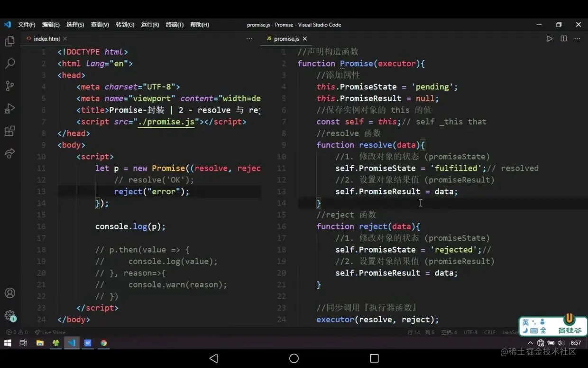Open the Extensions view

[9, 131]
